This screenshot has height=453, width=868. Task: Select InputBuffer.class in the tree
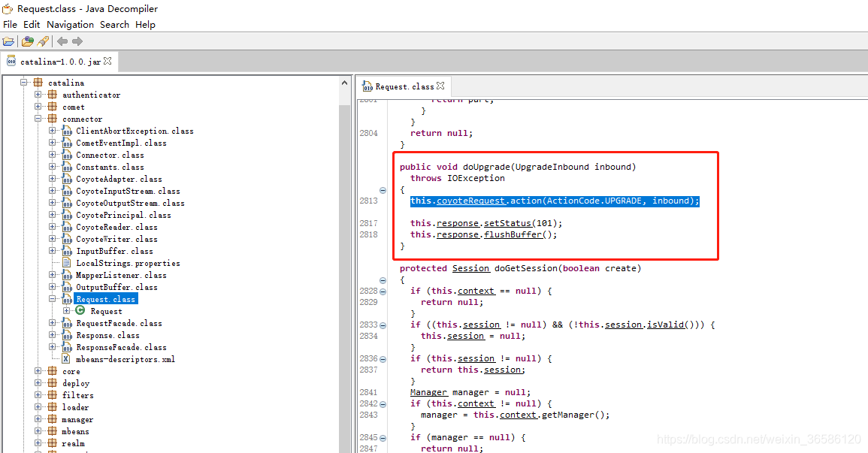[114, 251]
